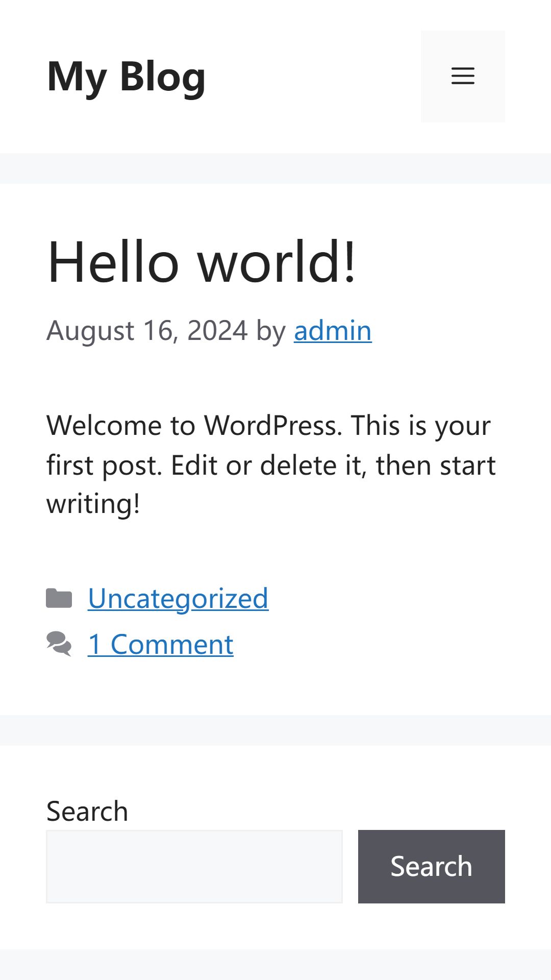Click the word 'by' before admin
The width and height of the screenshot is (551, 980).
pyautogui.click(x=271, y=331)
